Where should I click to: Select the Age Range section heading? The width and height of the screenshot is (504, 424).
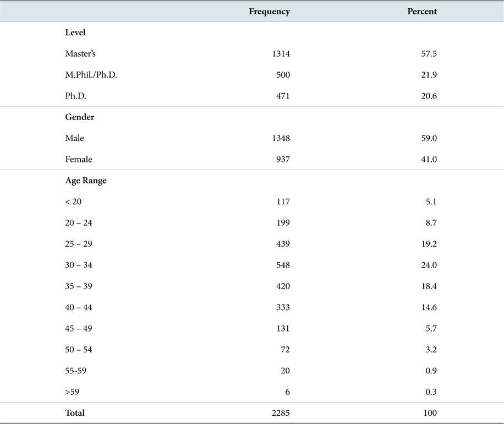(x=86, y=181)
